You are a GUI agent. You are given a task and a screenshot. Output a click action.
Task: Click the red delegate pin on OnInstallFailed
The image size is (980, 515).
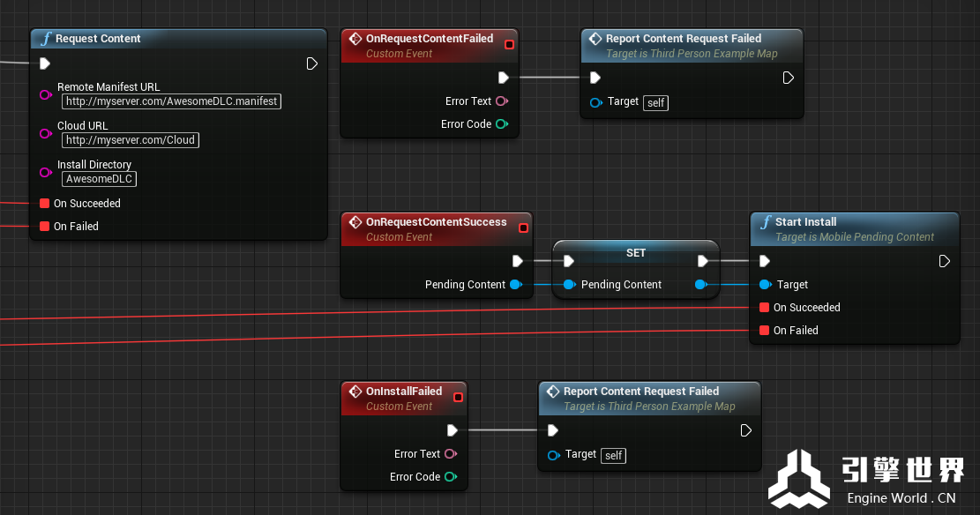(458, 398)
